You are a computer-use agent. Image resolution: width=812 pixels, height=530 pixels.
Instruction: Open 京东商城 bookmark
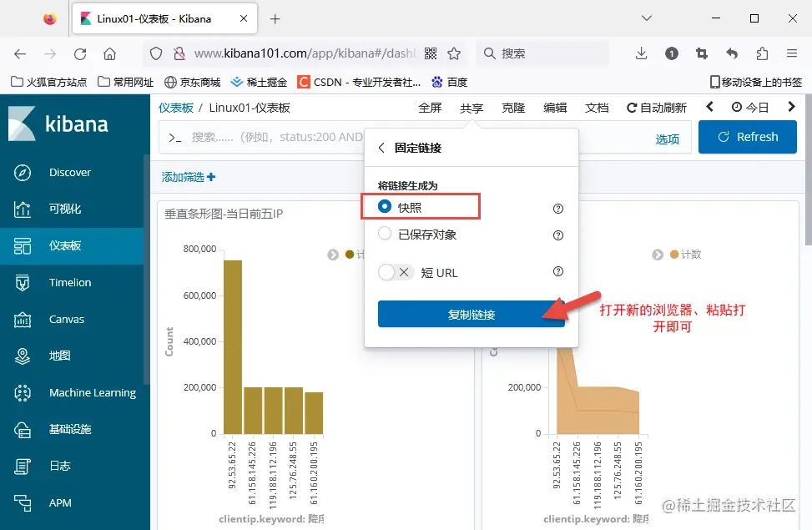click(x=192, y=82)
